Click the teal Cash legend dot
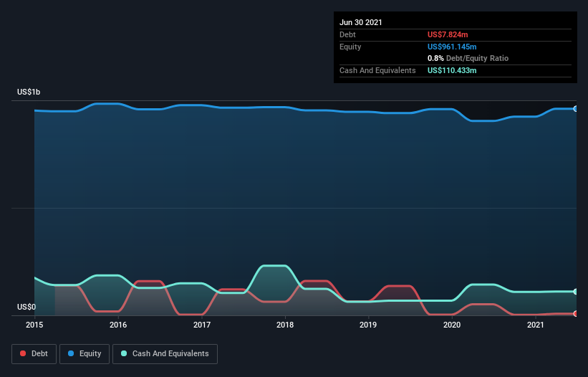The image size is (588, 377). 124,353
